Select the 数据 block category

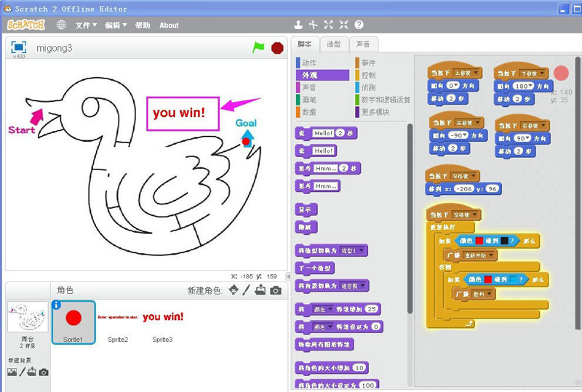click(322, 112)
